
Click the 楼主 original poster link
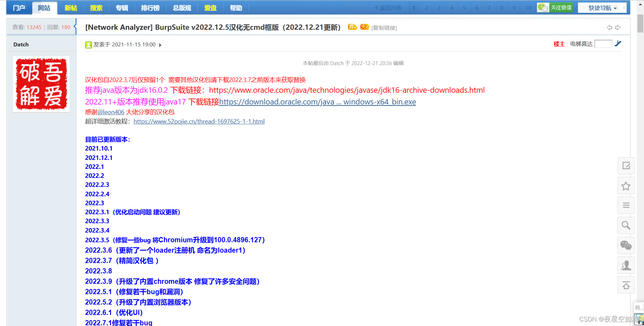click(x=559, y=44)
